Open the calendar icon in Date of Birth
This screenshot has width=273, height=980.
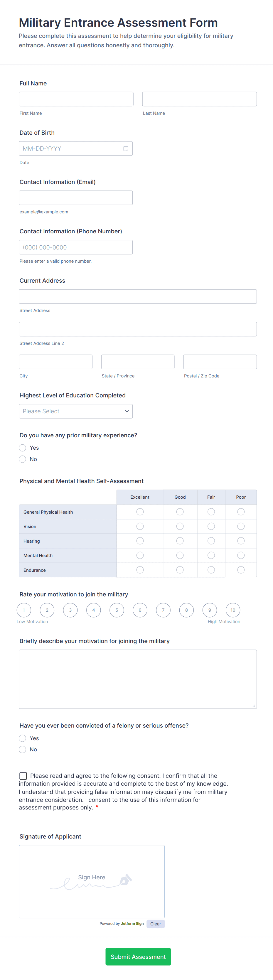tap(126, 149)
